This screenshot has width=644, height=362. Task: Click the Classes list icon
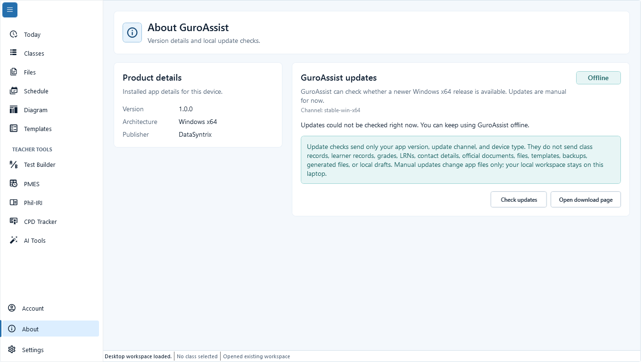(x=14, y=53)
